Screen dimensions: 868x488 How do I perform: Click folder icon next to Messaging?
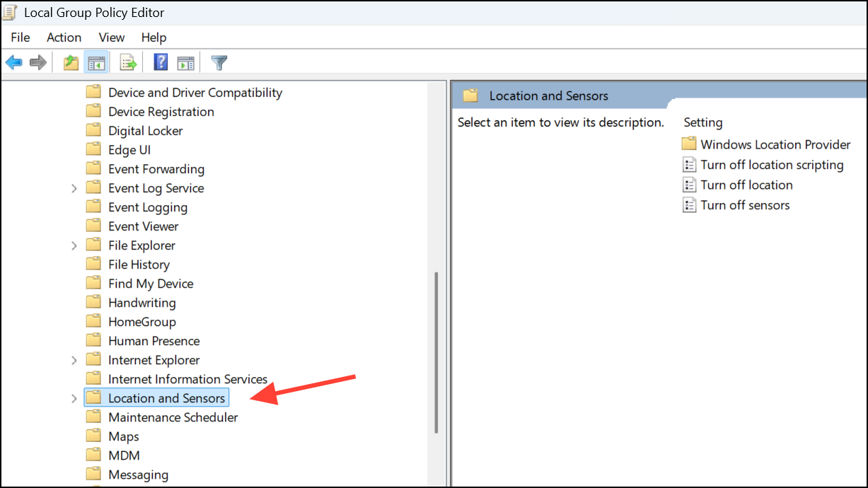click(93, 474)
